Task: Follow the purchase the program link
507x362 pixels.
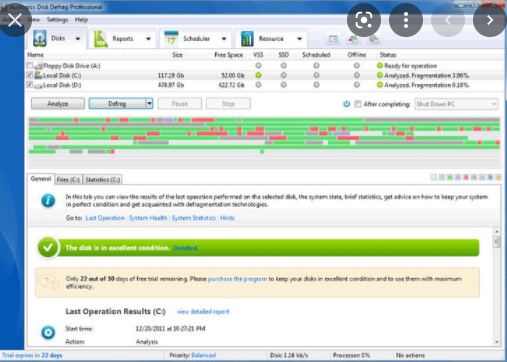Action: [x=237, y=279]
